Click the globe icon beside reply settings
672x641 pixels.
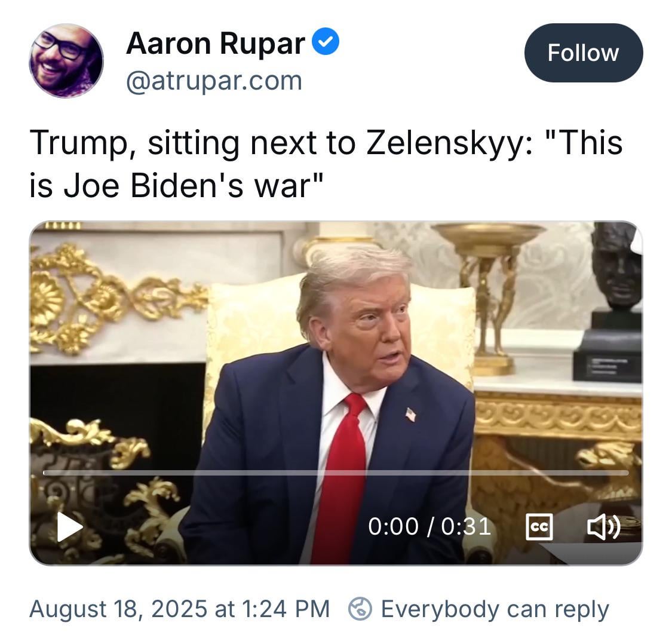[360, 609]
